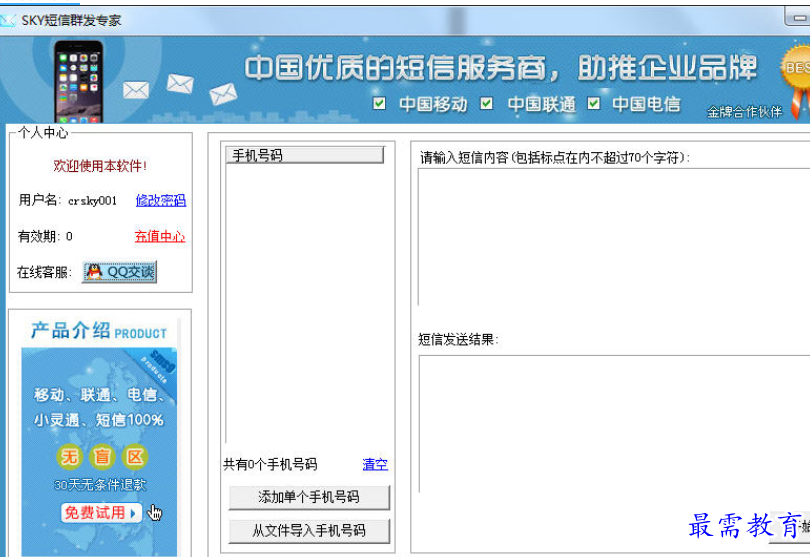The image size is (810, 557).
Task: Clear the phone list via 清空 link
Action: pos(375,464)
